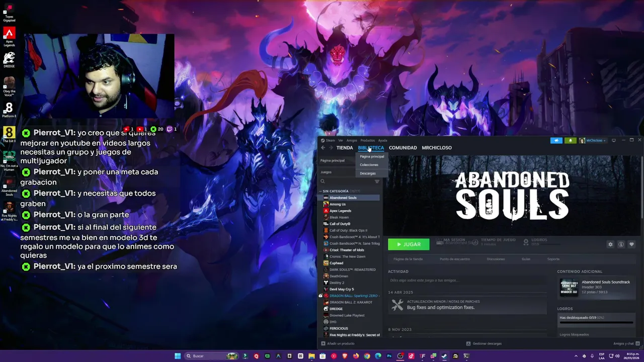Click the Steam forward navigation arrow

point(331,148)
